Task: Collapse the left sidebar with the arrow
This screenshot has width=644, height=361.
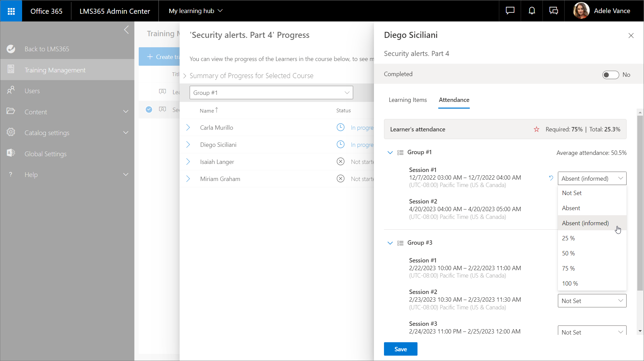Action: point(126,30)
